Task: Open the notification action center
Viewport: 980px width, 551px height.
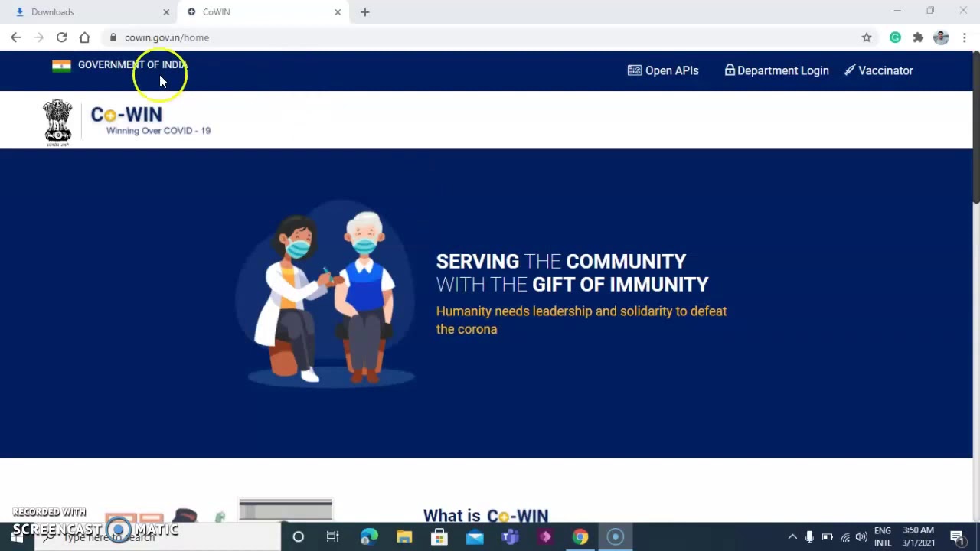Action: (957, 537)
